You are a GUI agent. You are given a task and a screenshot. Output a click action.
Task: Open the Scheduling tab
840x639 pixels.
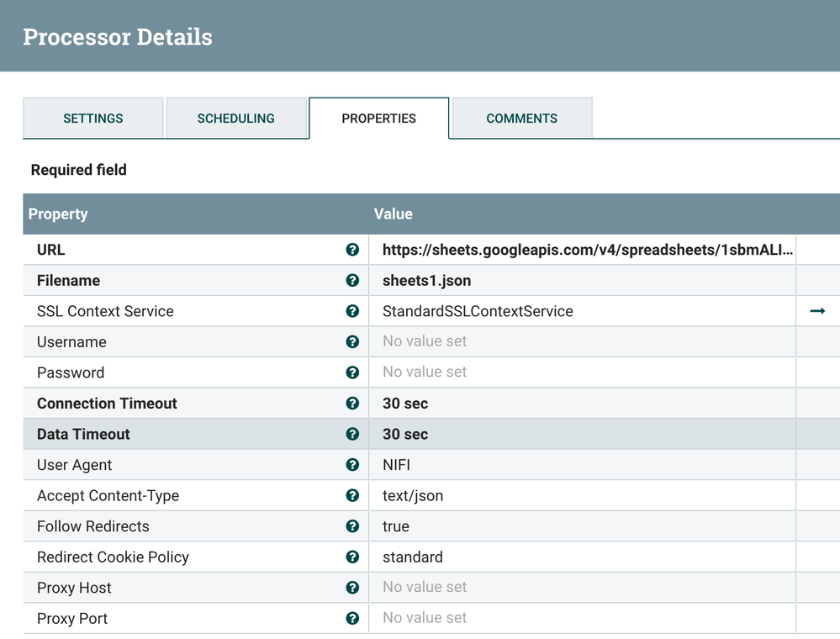(x=235, y=119)
